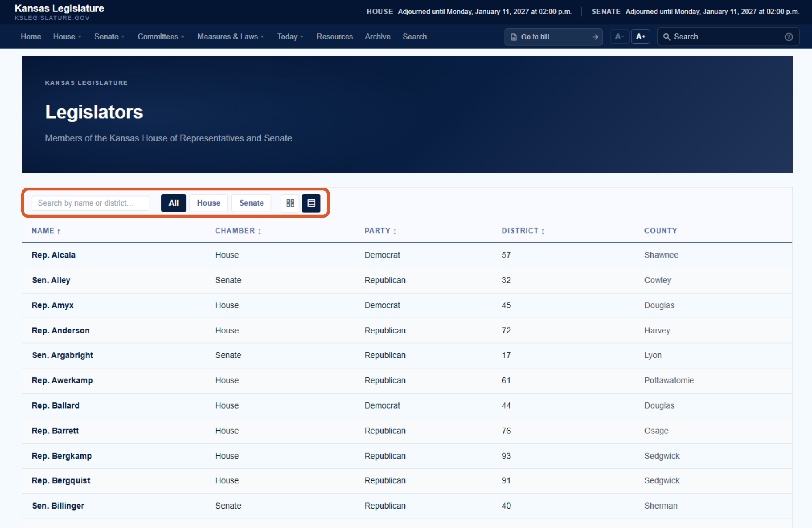812x528 pixels.
Task: Click Sen. Alley's Republican party cell
Action: pos(385,280)
